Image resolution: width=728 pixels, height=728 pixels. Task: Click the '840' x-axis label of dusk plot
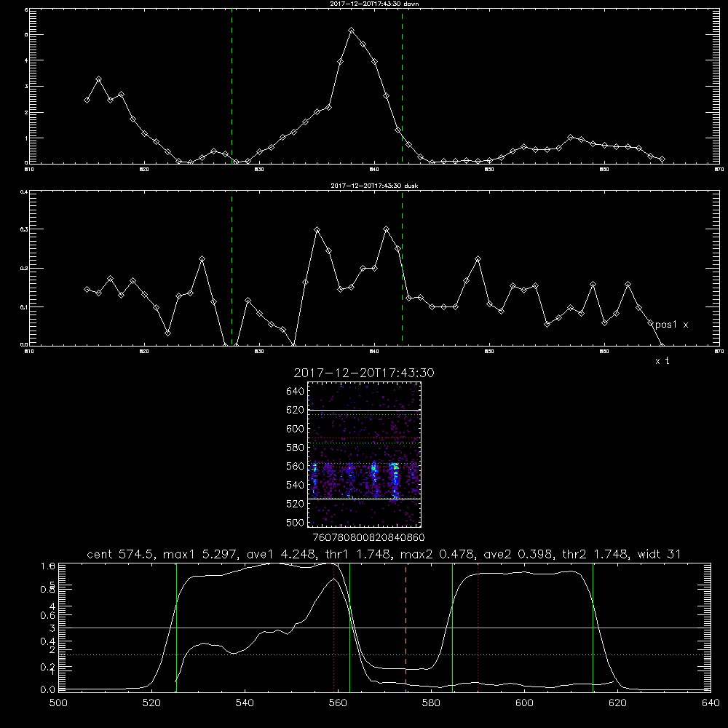pyautogui.click(x=374, y=352)
